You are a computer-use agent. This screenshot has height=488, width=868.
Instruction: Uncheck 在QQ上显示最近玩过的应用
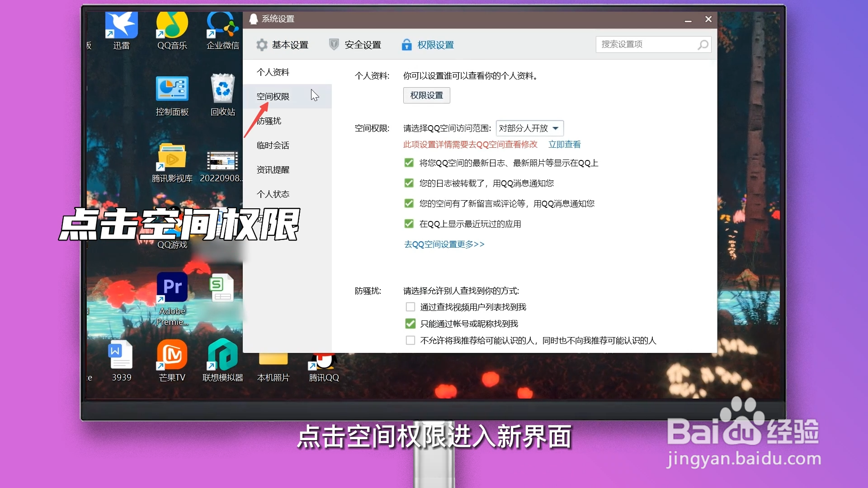[x=409, y=224]
